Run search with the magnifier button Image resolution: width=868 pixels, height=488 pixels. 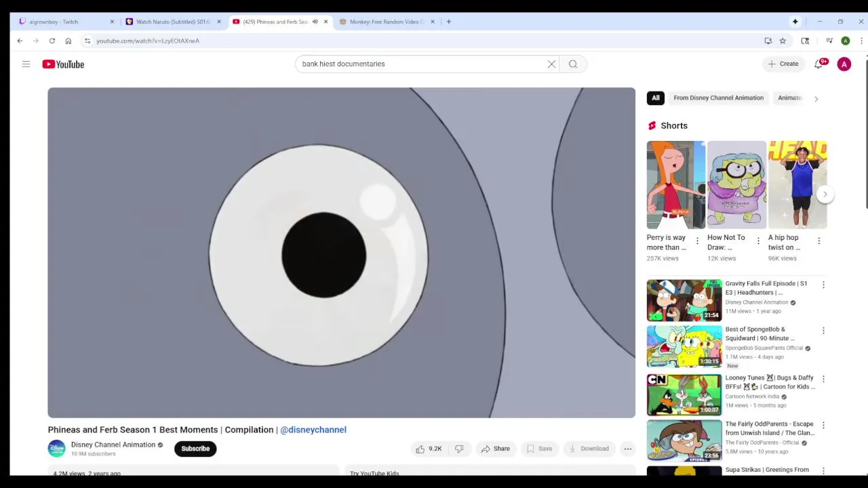point(573,64)
